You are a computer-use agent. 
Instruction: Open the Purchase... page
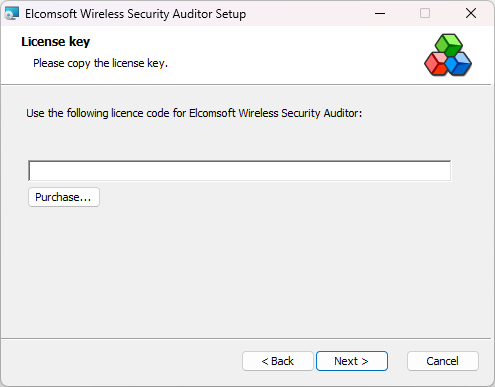coord(64,197)
